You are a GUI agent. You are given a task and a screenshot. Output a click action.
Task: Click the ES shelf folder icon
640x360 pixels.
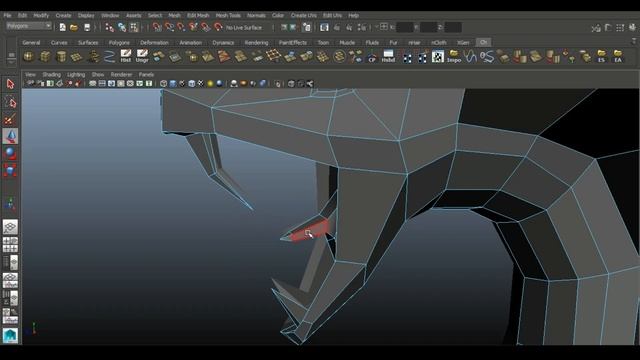click(601, 56)
